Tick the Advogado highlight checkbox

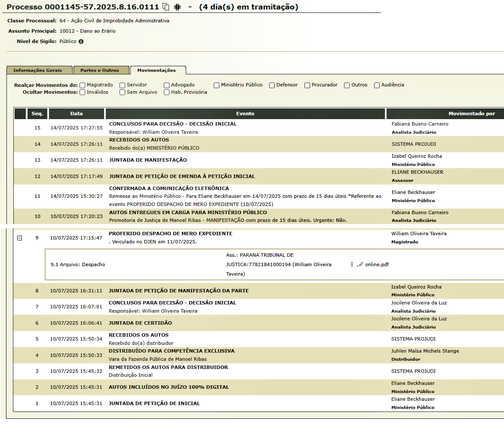coord(166,85)
